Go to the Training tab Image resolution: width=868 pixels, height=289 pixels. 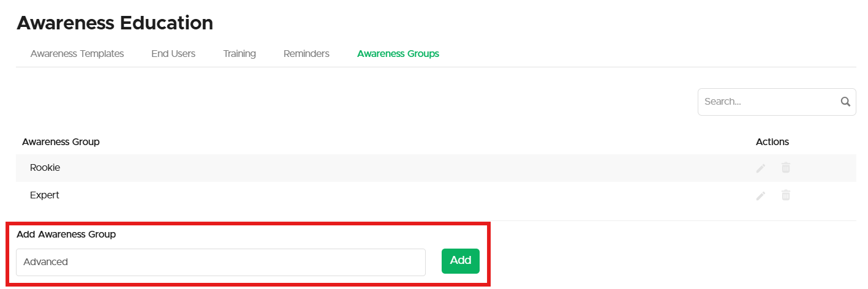240,54
